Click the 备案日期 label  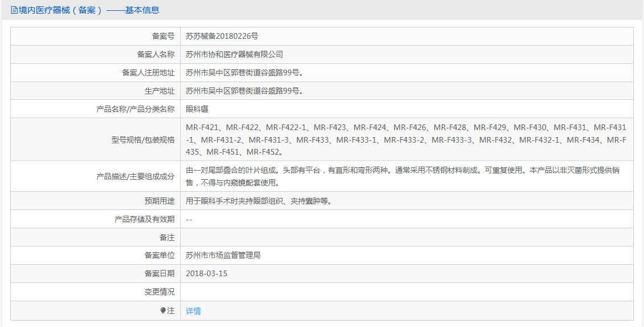pos(160,273)
